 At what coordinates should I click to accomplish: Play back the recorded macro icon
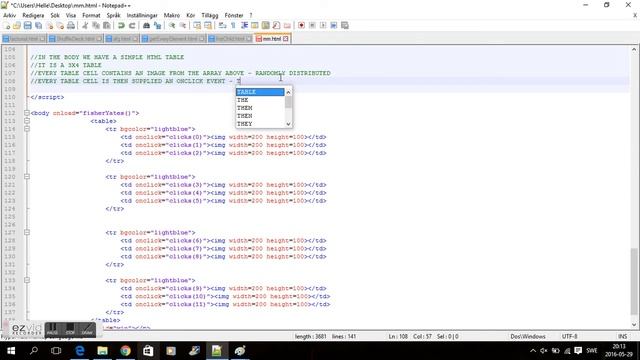(323, 25)
